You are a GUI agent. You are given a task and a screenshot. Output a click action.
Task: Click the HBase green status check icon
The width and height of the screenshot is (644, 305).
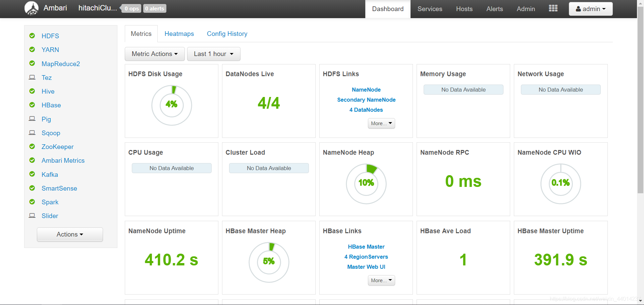click(x=32, y=105)
